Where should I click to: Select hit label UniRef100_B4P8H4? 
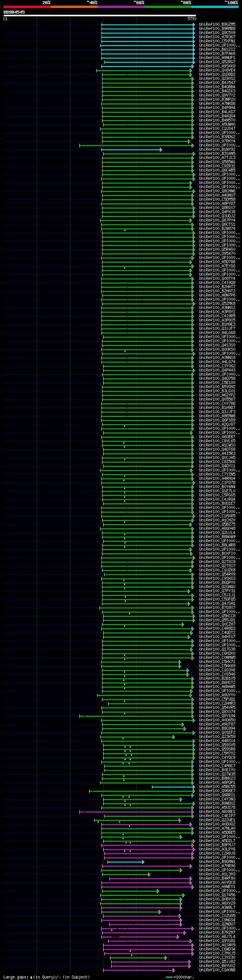click(x=217, y=108)
